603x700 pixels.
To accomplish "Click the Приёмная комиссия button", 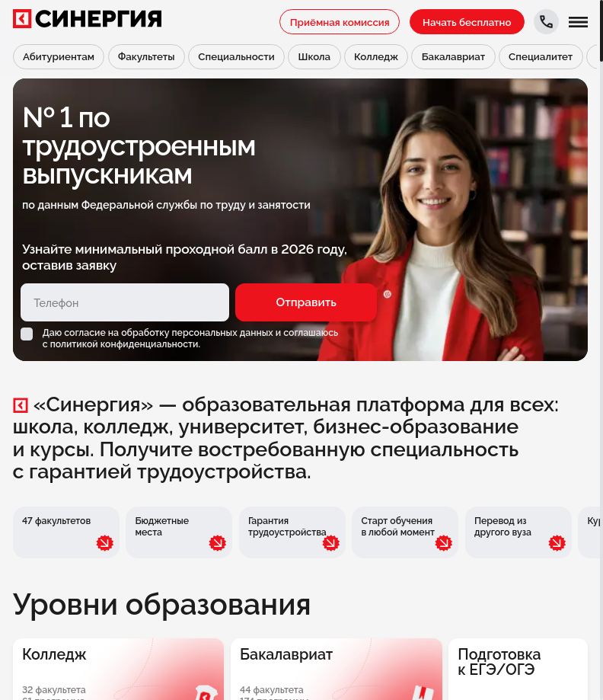I will click(340, 22).
